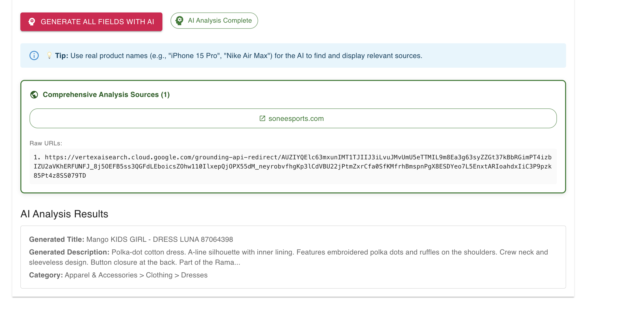Click the blue Tip banner text

point(246,56)
